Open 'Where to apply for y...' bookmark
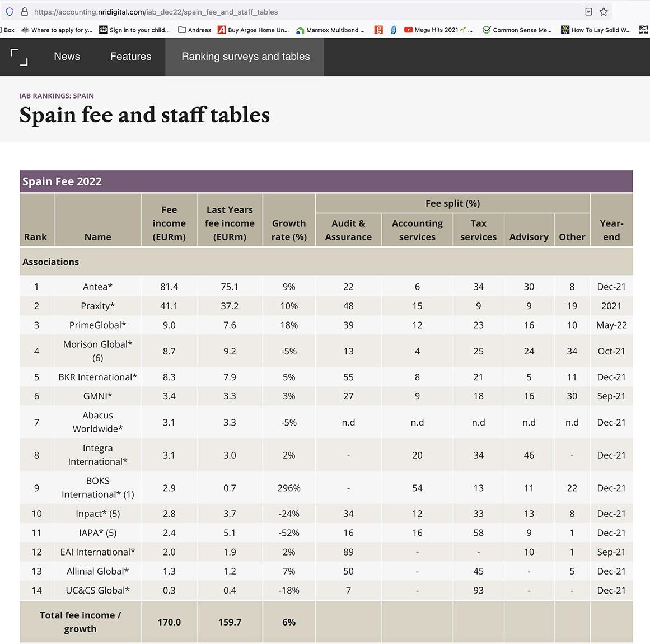The width and height of the screenshot is (650, 644). (57, 30)
